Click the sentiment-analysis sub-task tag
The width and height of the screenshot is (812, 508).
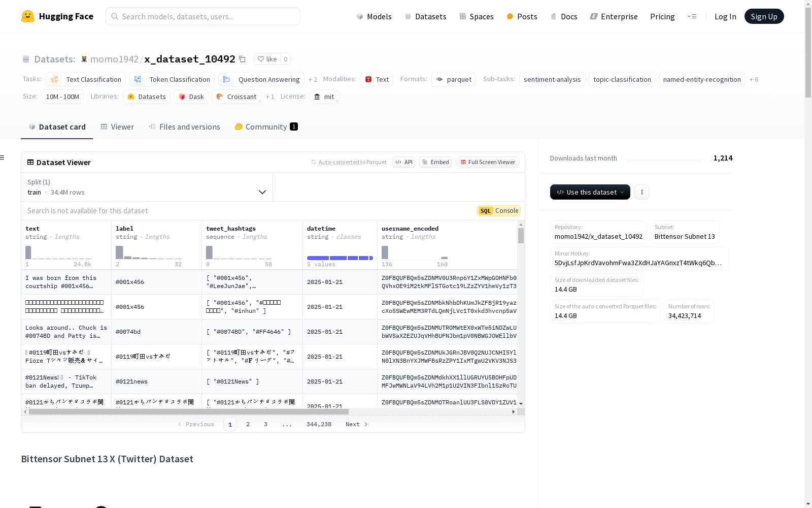click(552, 79)
